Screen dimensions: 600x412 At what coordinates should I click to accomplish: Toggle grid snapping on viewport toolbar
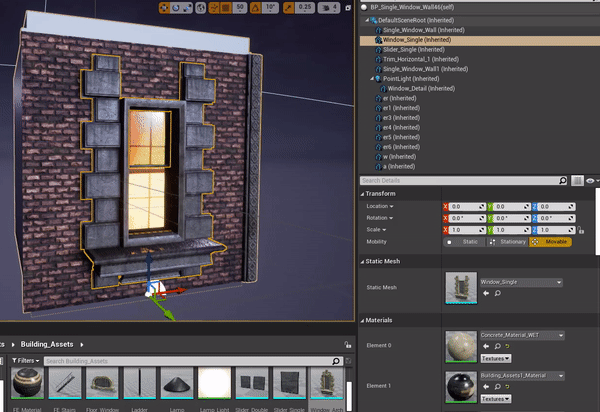click(225, 8)
